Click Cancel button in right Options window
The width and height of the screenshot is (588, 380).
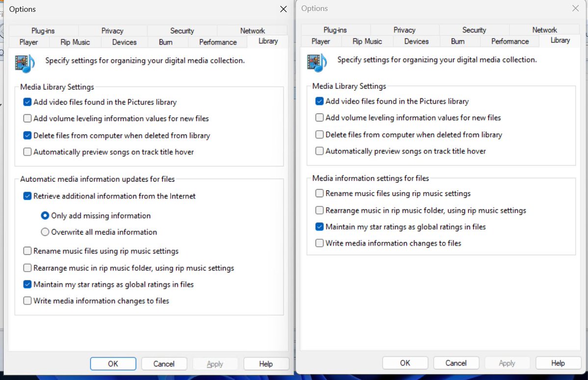point(456,363)
